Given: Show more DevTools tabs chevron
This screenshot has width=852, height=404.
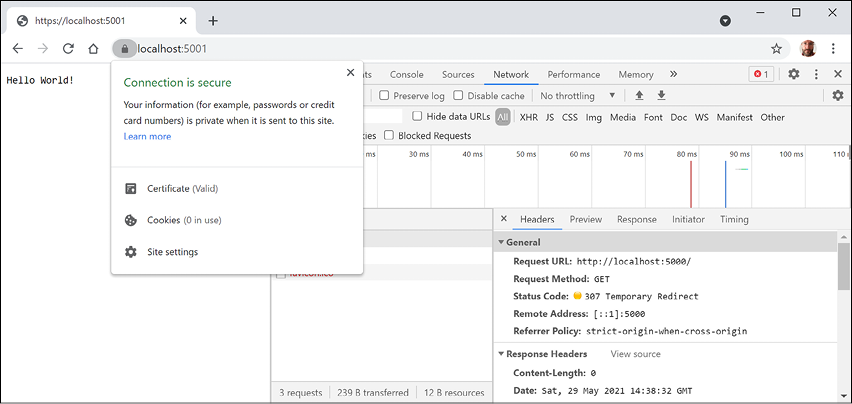Looking at the screenshot, I should coord(673,74).
